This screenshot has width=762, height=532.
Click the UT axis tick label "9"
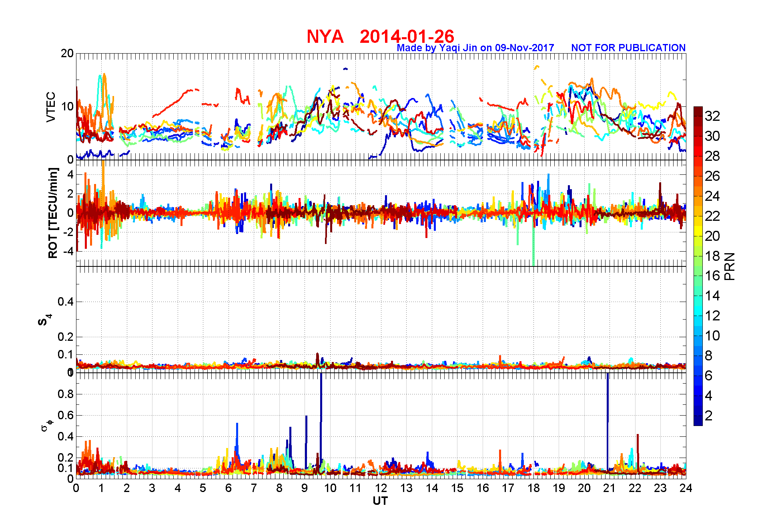pos(305,488)
